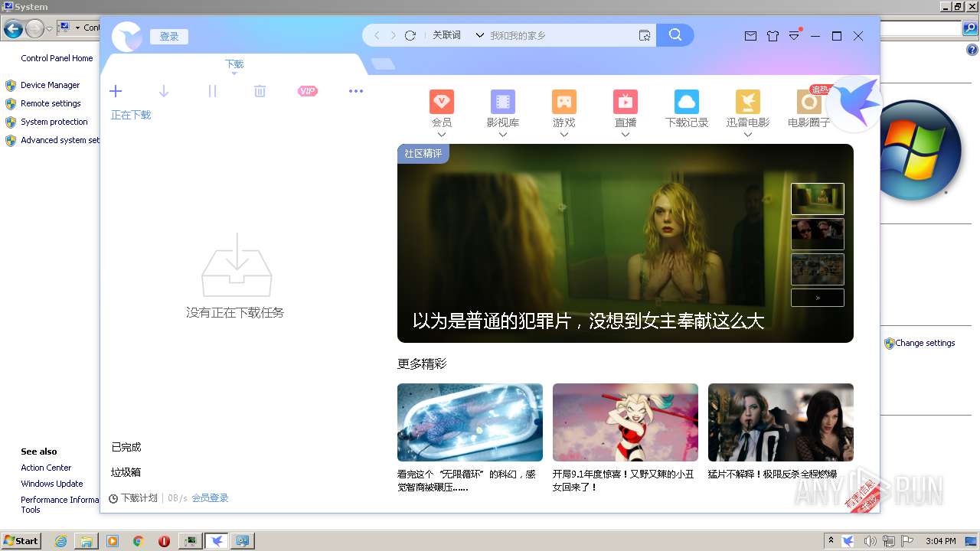
Task: Open the mail messages icon
Action: pos(751,36)
